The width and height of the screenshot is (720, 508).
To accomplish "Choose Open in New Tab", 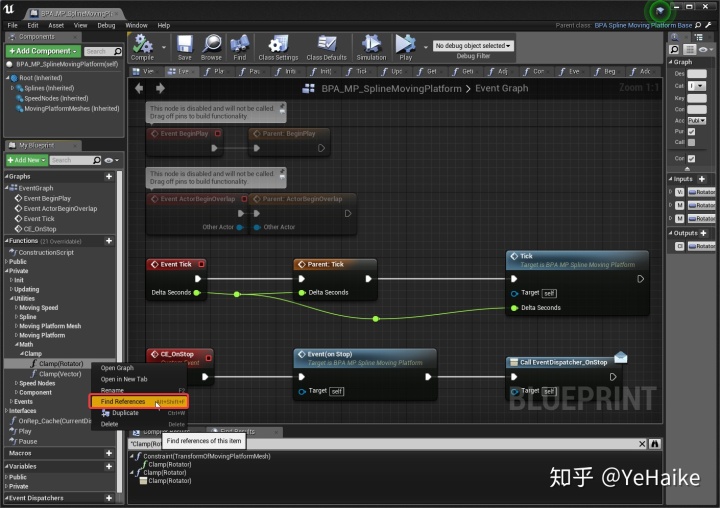I will 139,379.
